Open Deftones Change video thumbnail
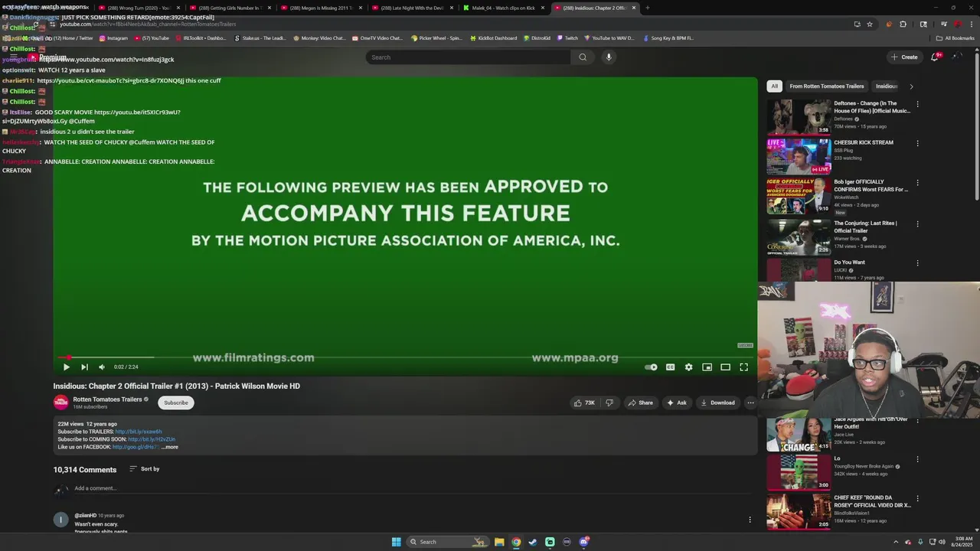Viewport: 980px width, 551px height. point(799,117)
